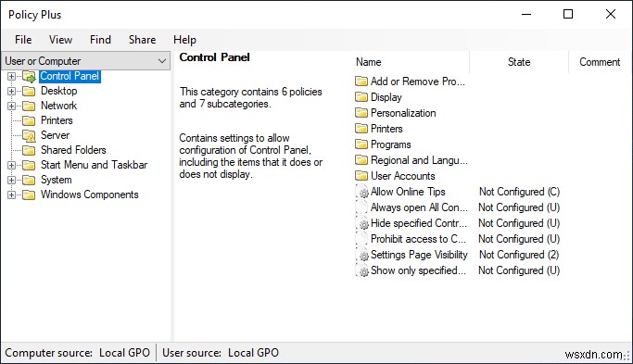Viewport: 633px width, 364px height.
Task: Click the Start Menu and Taskbar folder icon
Action: click(29, 165)
